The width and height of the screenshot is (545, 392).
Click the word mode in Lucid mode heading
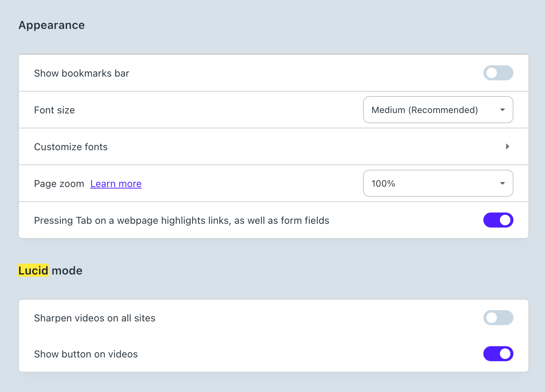(x=67, y=271)
